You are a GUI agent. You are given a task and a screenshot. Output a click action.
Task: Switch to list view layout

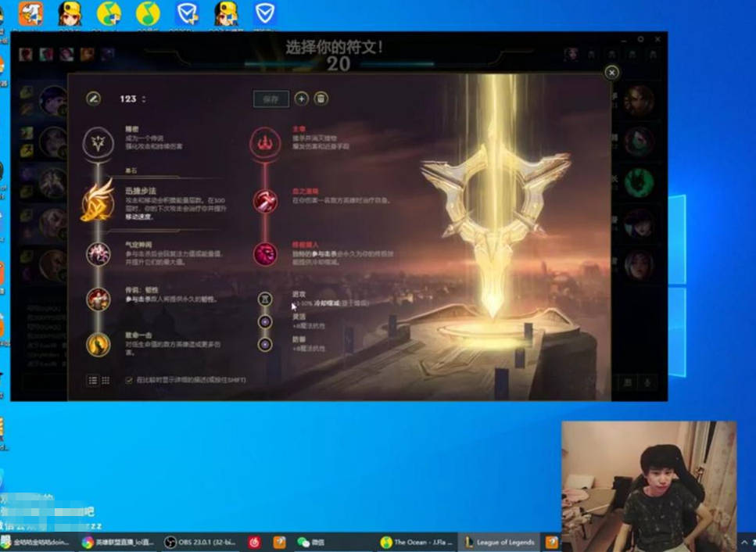tap(92, 381)
